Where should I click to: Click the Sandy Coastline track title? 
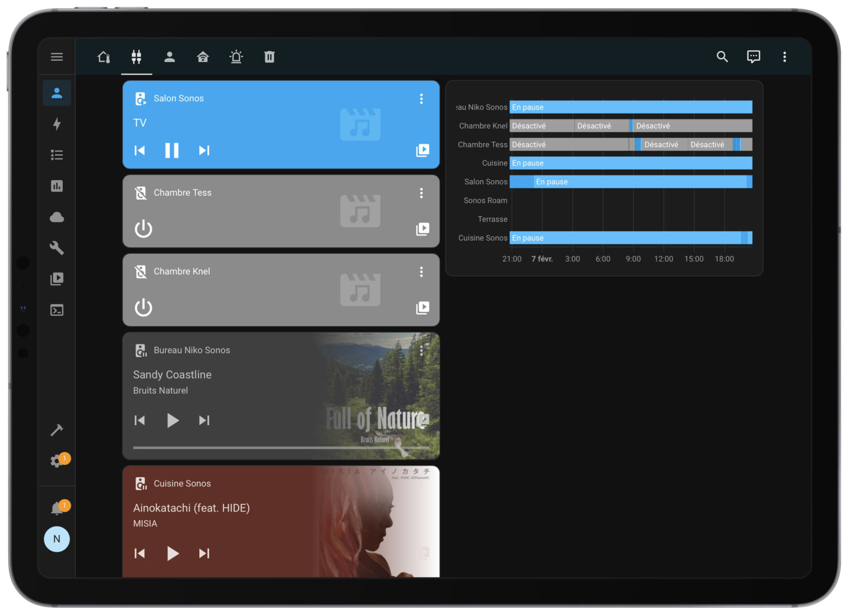(x=172, y=374)
